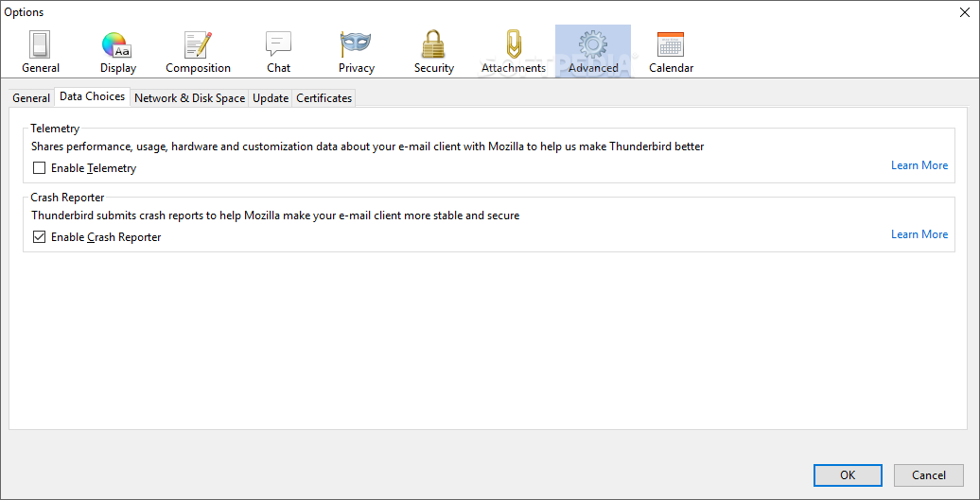Viewport: 980px width, 500px height.
Task: Open the Chat options pane
Action: (278, 52)
